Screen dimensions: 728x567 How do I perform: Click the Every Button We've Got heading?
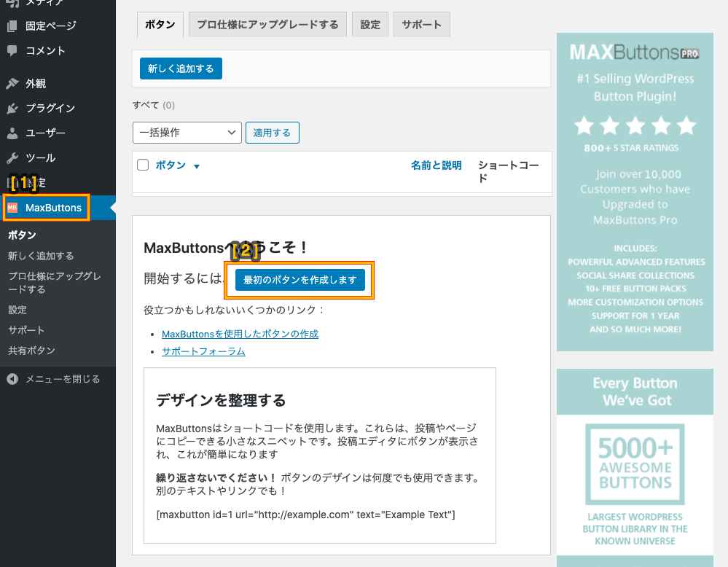[635, 391]
